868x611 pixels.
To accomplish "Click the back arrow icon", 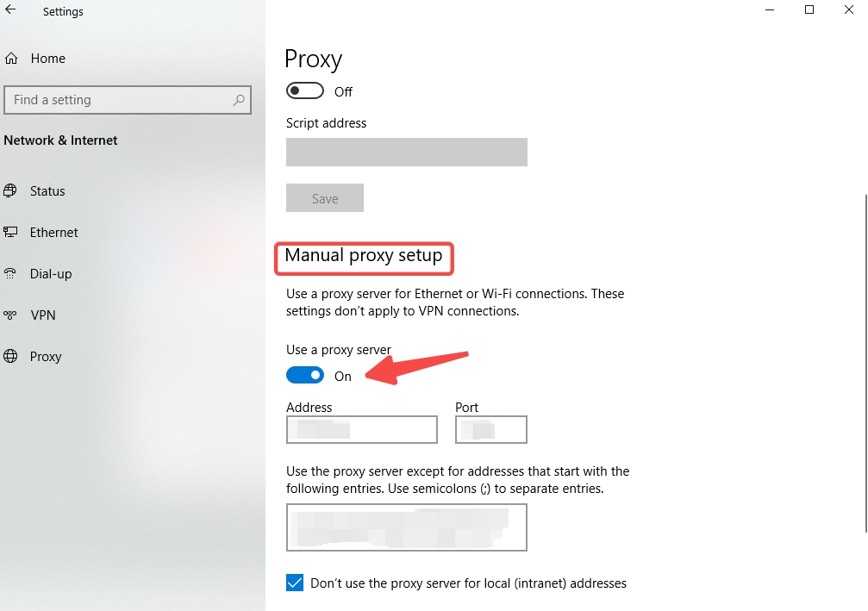I will (10, 9).
